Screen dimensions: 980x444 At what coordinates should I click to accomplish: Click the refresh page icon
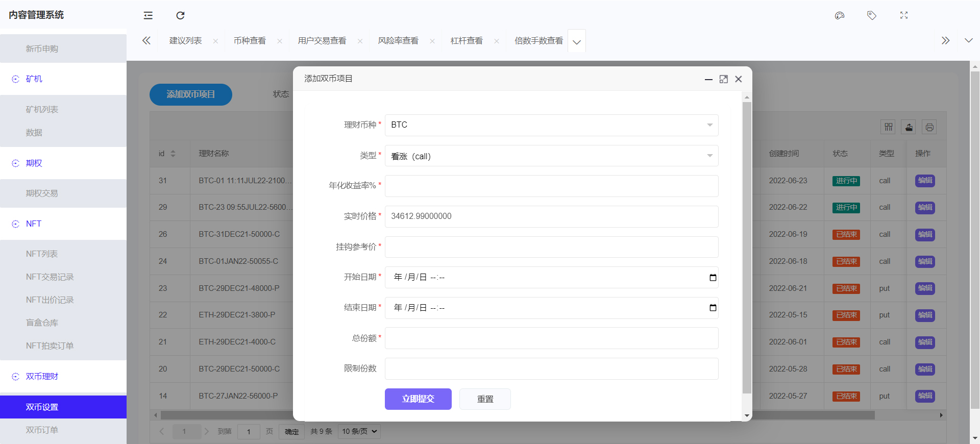(180, 15)
